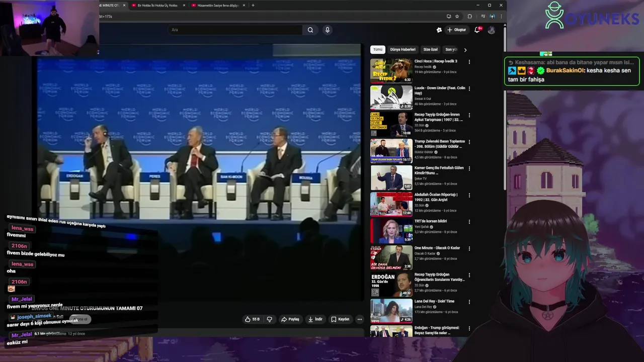Focus the 'Ara' search input field
Screen dimensions: 644x362
pos(235,30)
